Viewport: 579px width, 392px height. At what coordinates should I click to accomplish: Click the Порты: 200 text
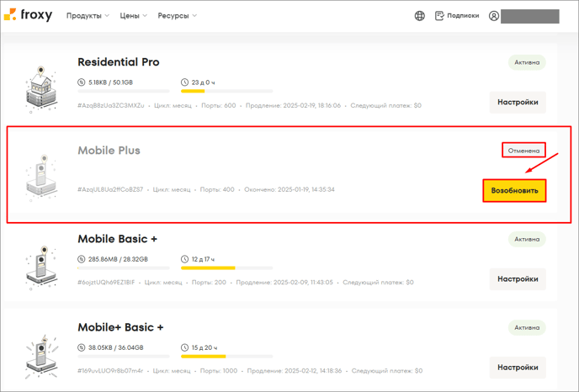[x=209, y=283]
